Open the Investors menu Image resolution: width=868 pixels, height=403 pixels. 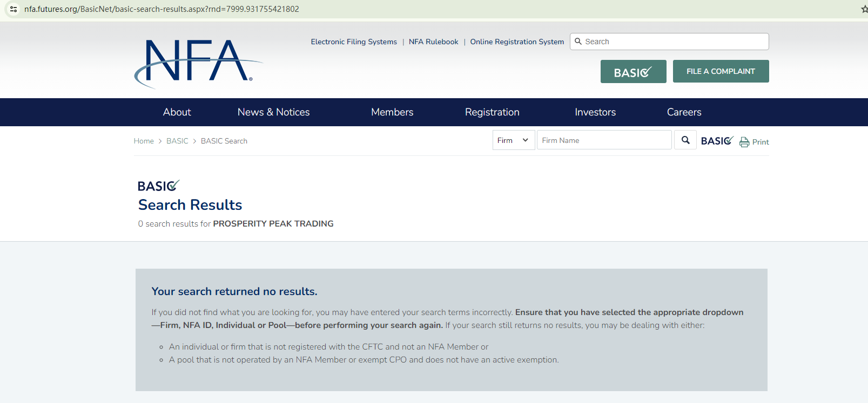[595, 112]
